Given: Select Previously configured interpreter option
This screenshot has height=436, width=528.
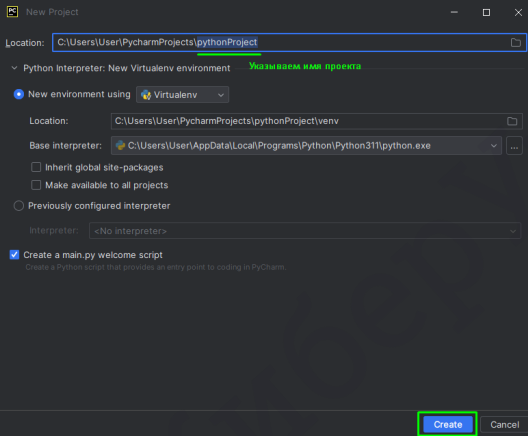Looking at the screenshot, I should click(x=19, y=206).
